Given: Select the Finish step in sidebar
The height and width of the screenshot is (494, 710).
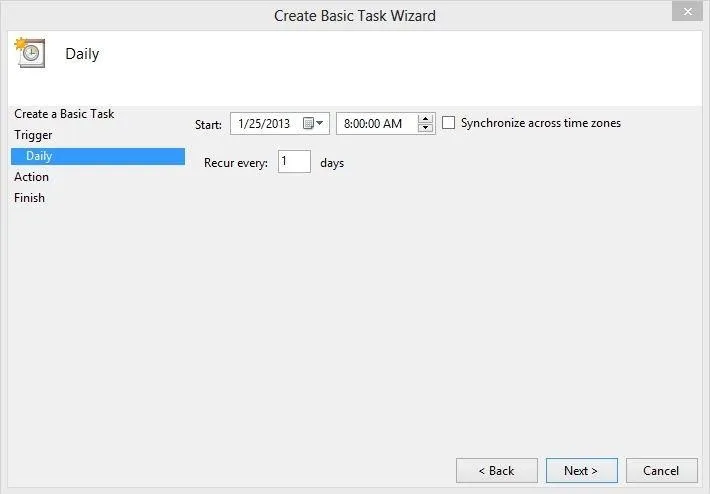Looking at the screenshot, I should click(x=29, y=198).
